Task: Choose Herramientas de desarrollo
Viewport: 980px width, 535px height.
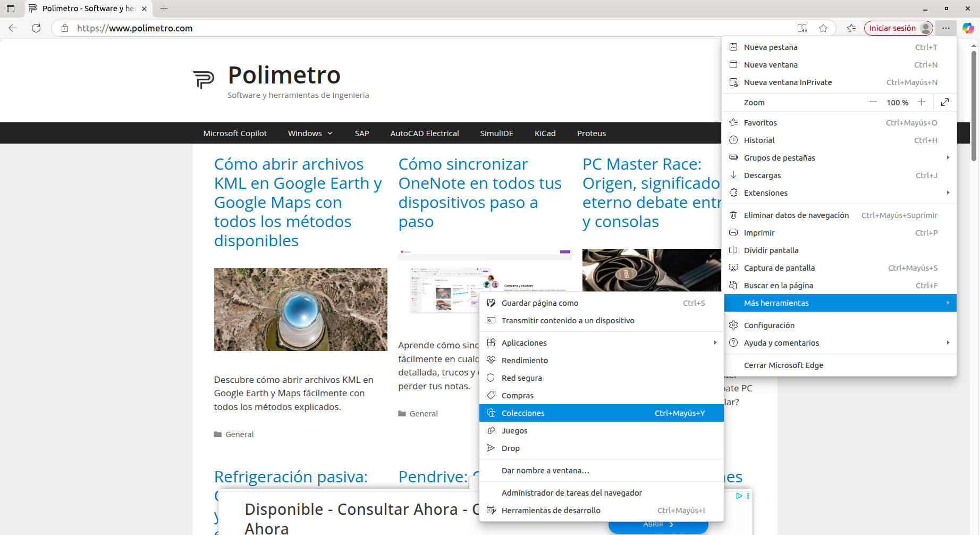Action: coord(551,511)
